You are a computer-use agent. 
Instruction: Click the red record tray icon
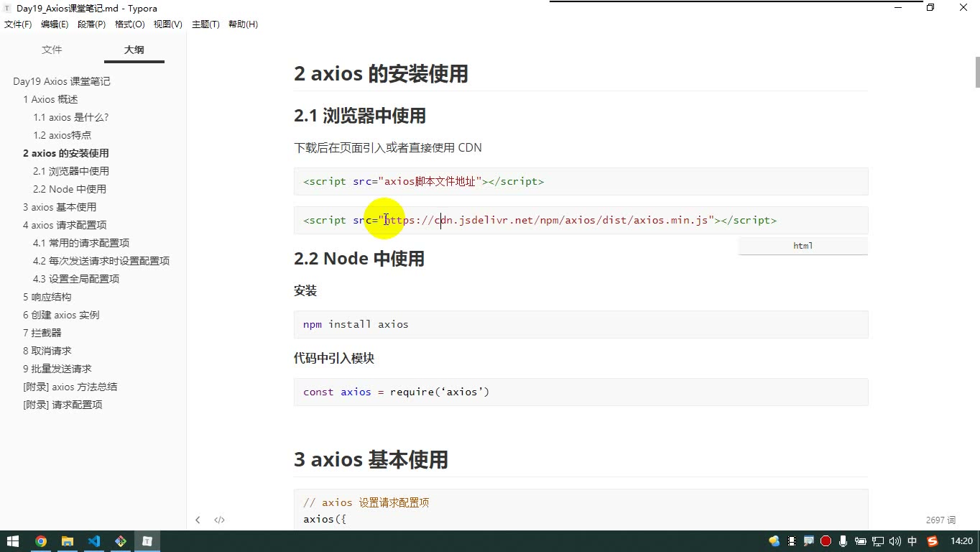[826, 541]
